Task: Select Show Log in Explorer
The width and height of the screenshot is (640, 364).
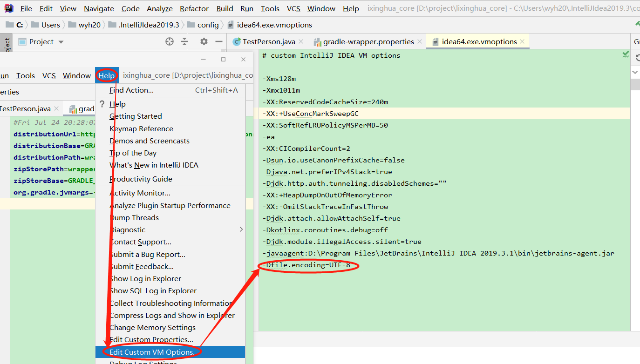Action: (x=170, y=278)
